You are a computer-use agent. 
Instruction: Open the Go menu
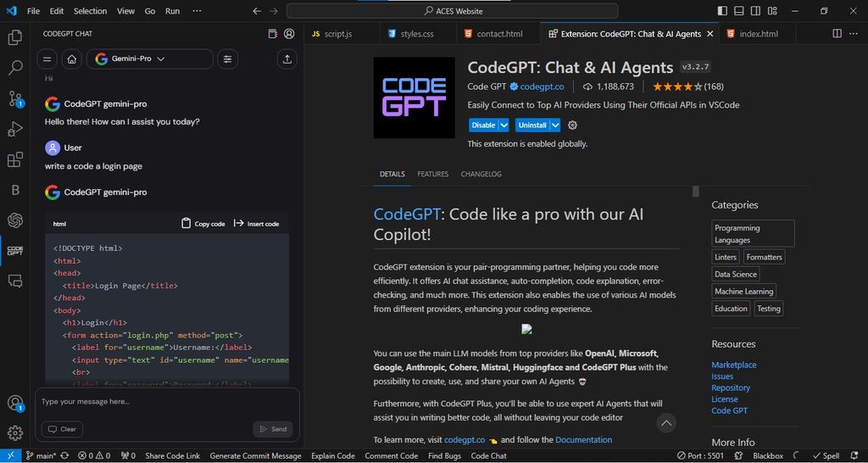point(150,11)
